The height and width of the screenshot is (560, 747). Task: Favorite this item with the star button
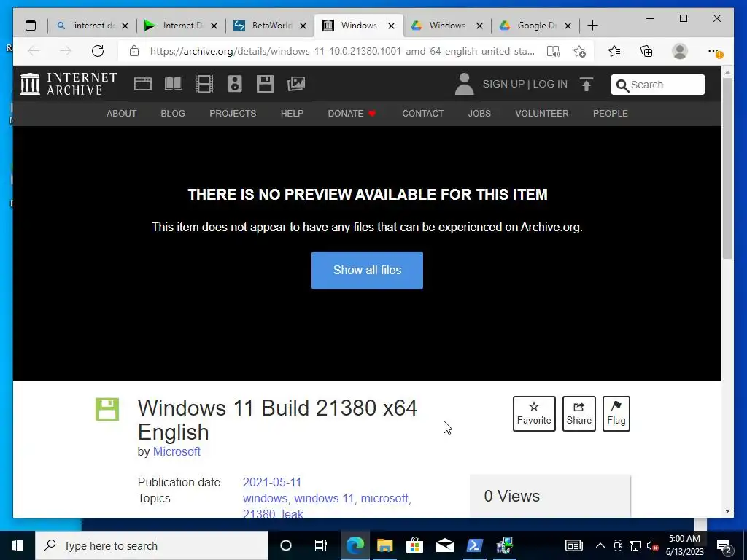click(534, 413)
